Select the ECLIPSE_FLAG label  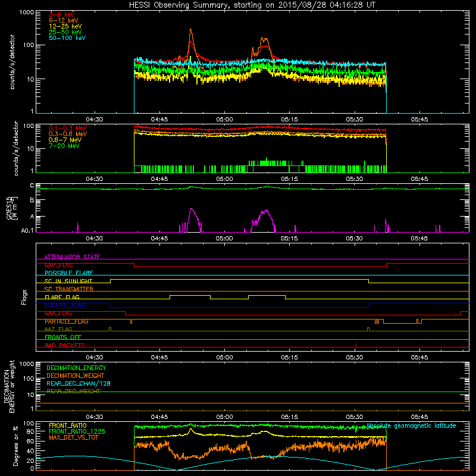65,305
